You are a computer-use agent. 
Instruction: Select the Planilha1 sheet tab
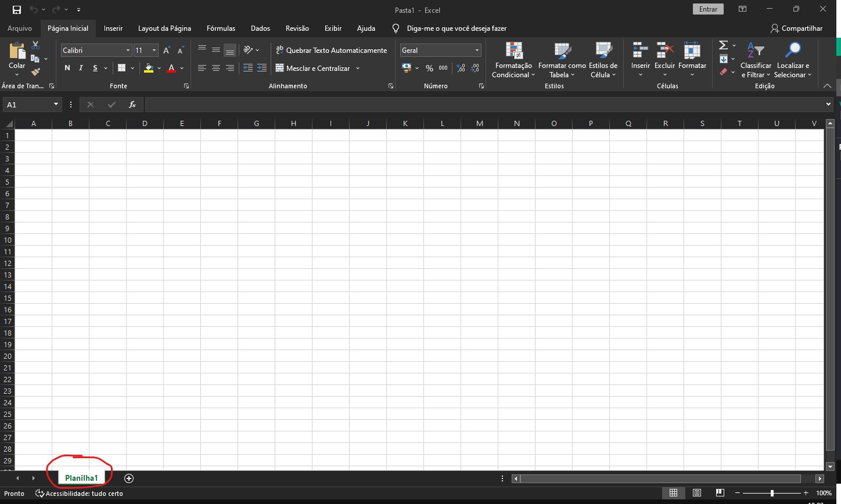pos(81,478)
